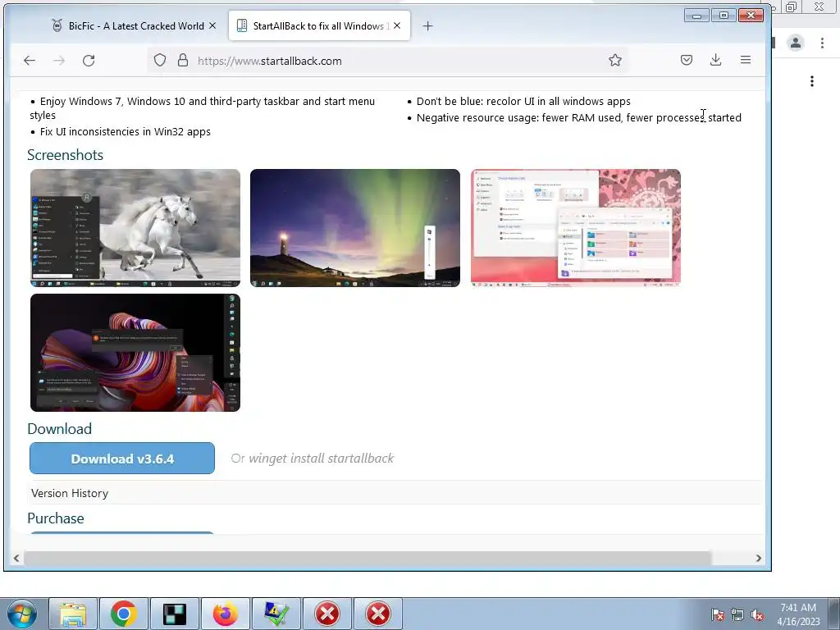The image size is (840, 630).
Task: Open the first red X taskbar item
Action: [x=326, y=614]
